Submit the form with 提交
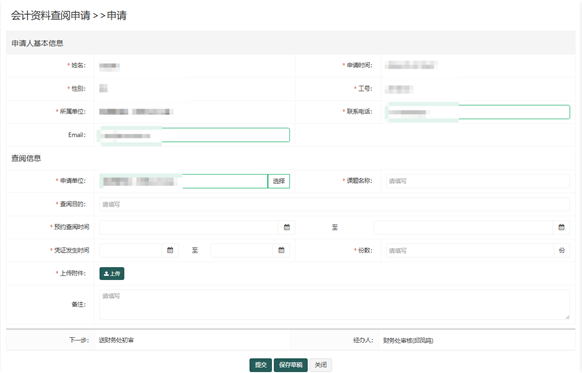The width and height of the screenshot is (582, 373). click(261, 365)
